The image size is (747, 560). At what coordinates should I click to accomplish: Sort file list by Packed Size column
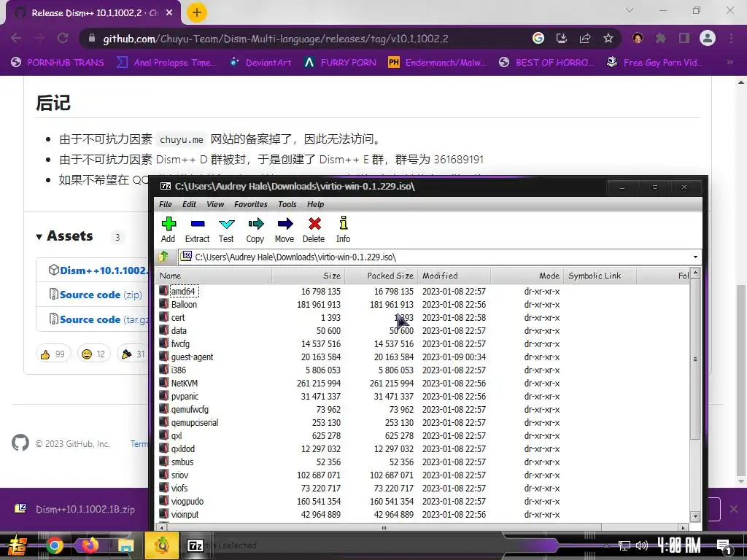tap(381, 276)
